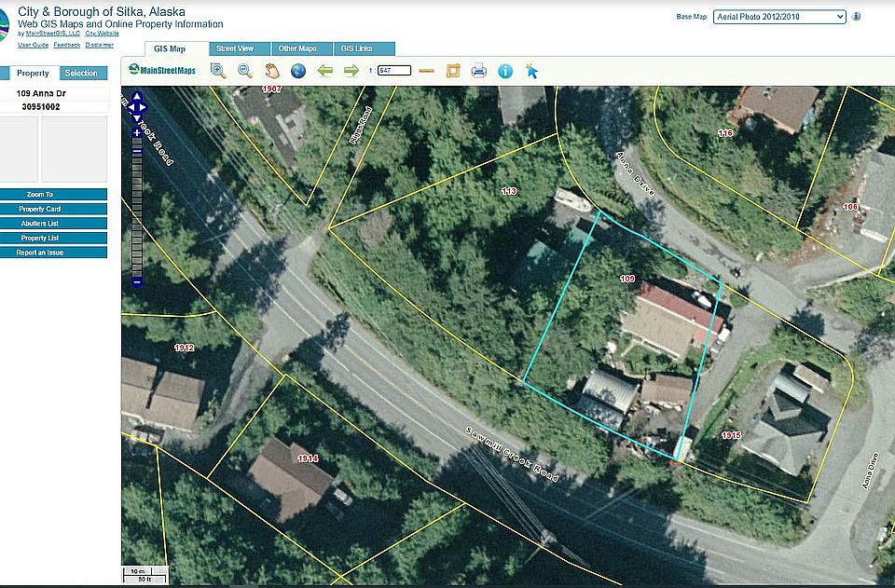
Task: Click second empty property photo thumbnail
Action: coord(75,149)
